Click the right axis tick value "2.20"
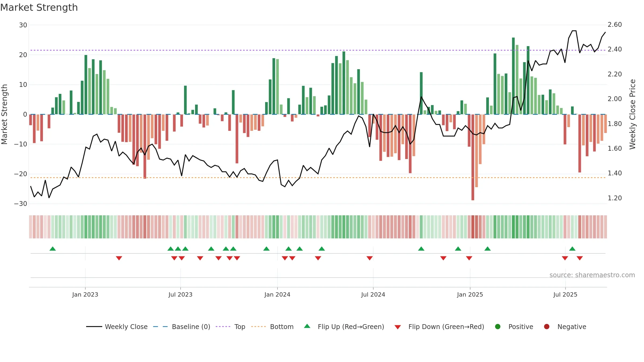644x362 pixels. 615,74
